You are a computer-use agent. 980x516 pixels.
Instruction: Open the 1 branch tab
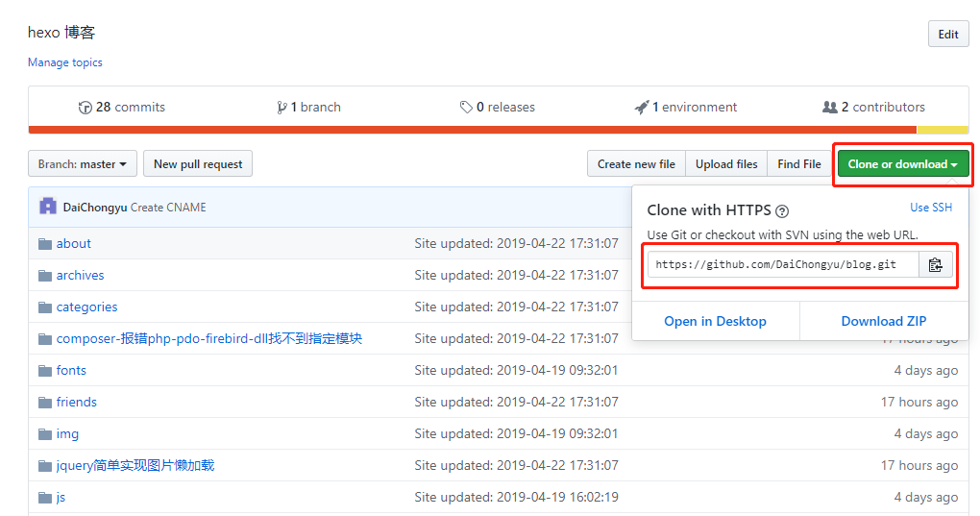click(x=308, y=108)
